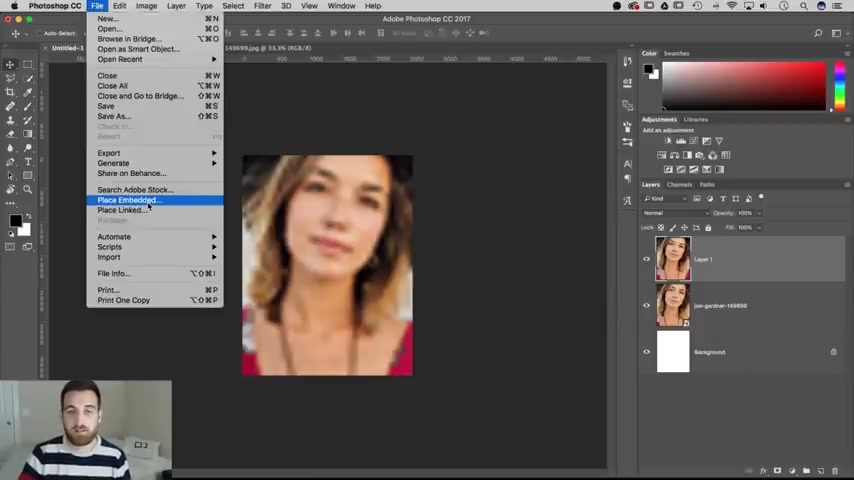Open the Normal blend mode dropdown

pos(676,213)
